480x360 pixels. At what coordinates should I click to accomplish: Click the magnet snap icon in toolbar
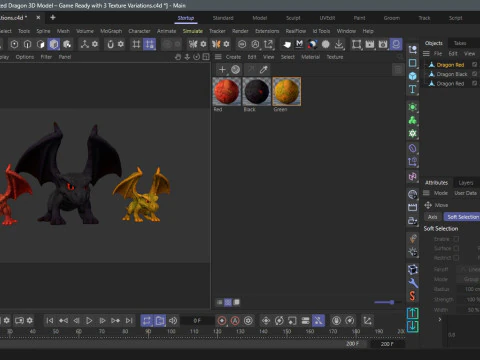tap(110, 44)
